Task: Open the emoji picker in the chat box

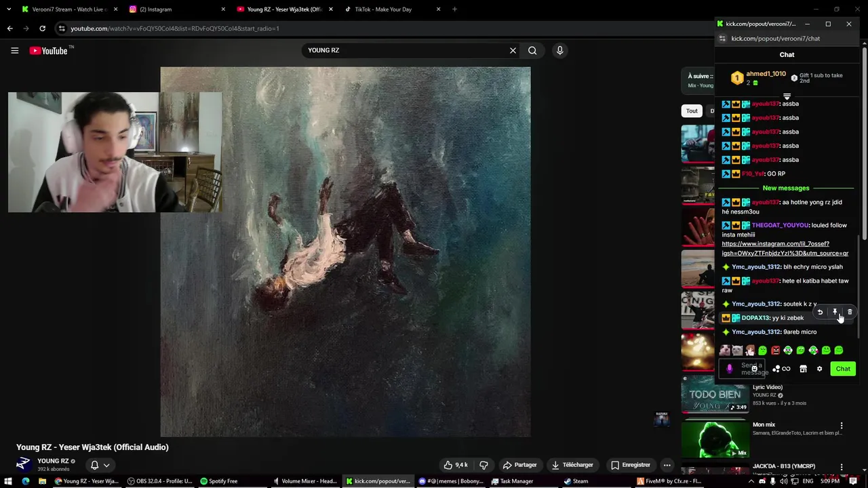Action: coord(754,369)
